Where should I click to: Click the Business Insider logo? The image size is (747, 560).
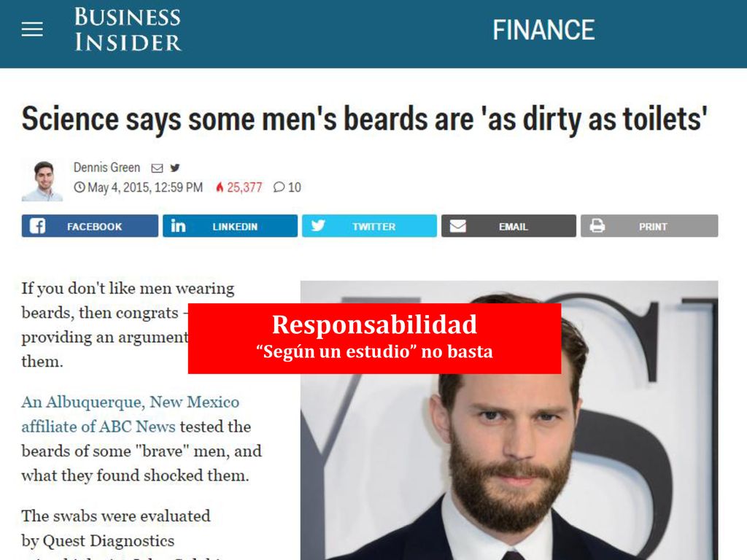[128, 29]
